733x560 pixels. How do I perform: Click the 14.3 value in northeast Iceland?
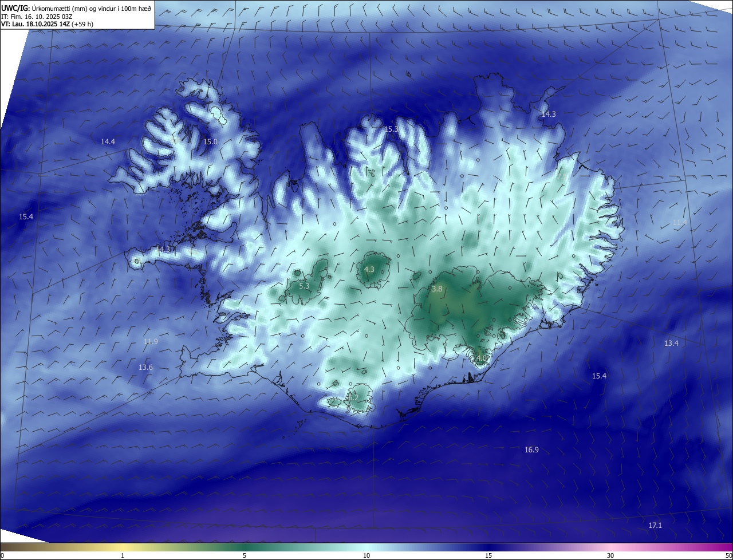549,115
